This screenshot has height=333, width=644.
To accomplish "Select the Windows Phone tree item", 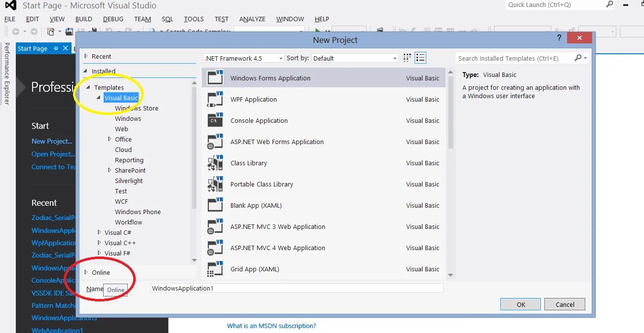I will 138,212.
